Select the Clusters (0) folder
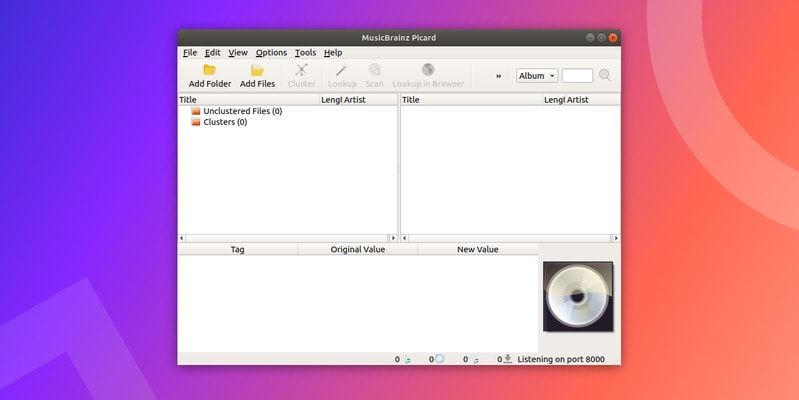The image size is (799, 400). pos(225,122)
